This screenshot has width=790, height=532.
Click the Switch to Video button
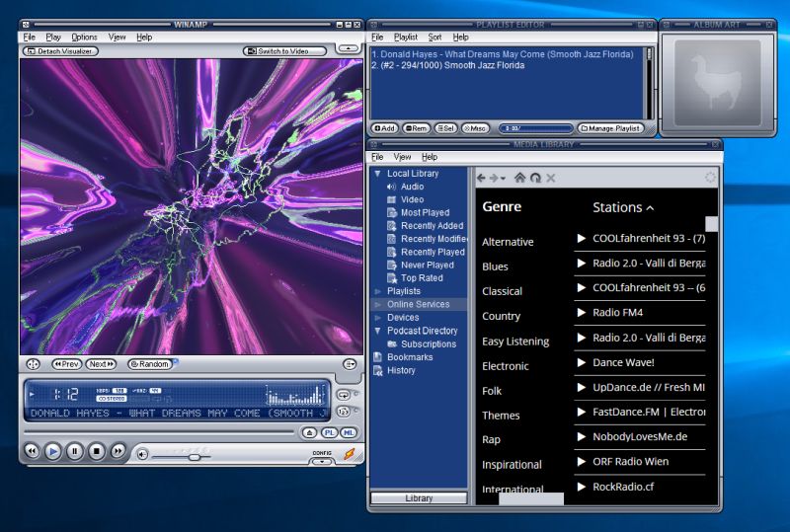coord(284,51)
